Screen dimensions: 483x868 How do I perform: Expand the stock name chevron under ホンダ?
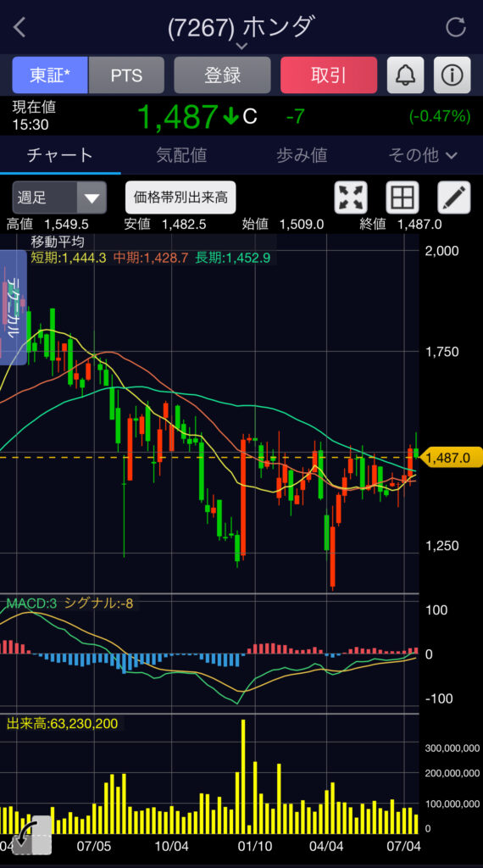click(x=241, y=46)
